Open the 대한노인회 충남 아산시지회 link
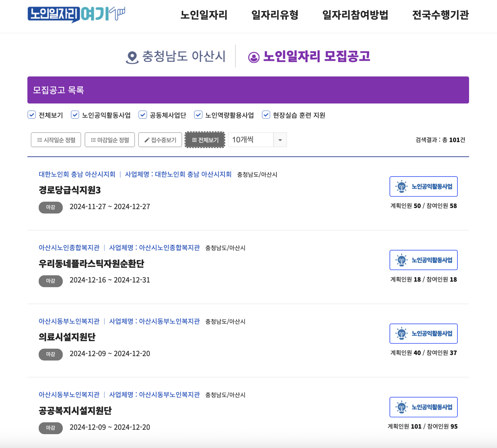Viewport: 497px width, 448px height. pos(76,175)
